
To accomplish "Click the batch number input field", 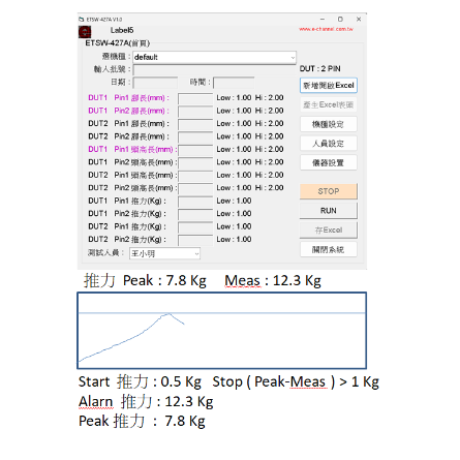I will click(214, 70).
